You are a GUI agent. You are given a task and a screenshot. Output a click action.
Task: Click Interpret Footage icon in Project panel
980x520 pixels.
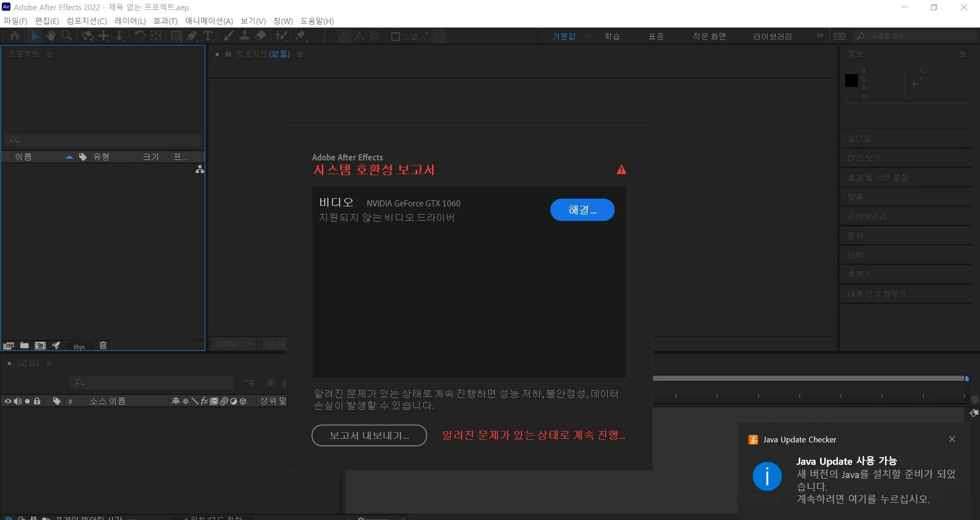point(8,346)
